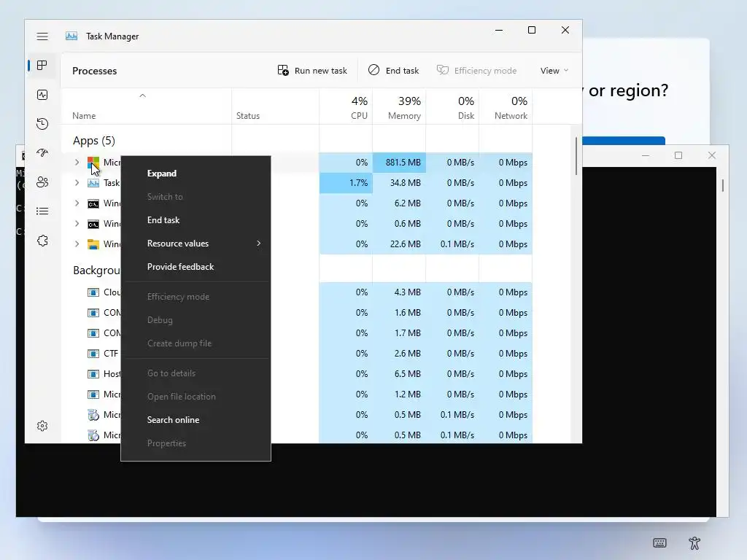
Task: Click the Task Manager title bar icon
Action: (x=71, y=36)
